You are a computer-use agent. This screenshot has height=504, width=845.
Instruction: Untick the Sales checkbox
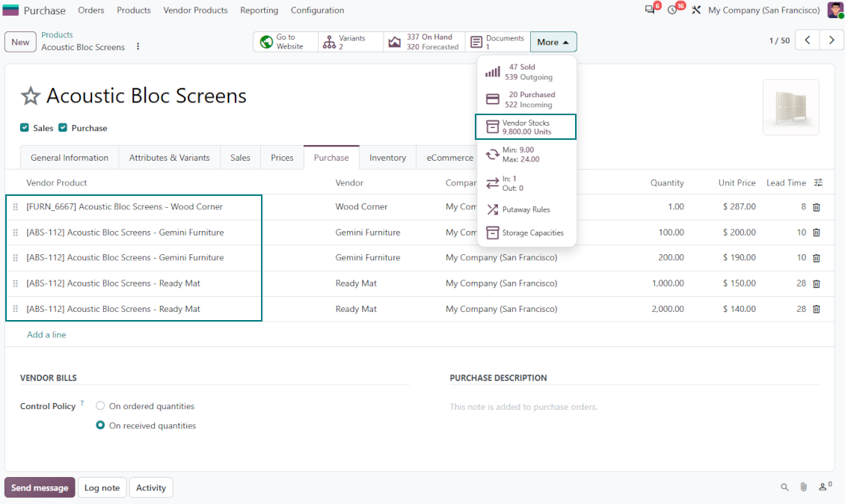24,128
